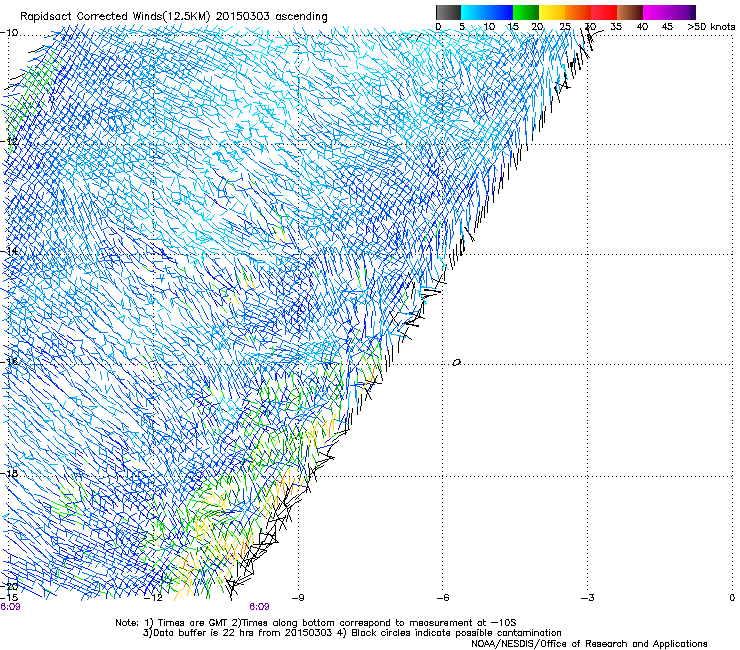The height and width of the screenshot is (650, 740).
Task: Click the cyan 5-10 knots legend swatch
Action: 474,12
